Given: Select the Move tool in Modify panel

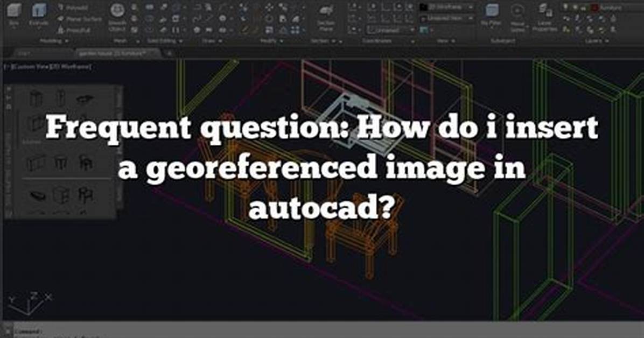Looking at the screenshot, I should [x=269, y=8].
